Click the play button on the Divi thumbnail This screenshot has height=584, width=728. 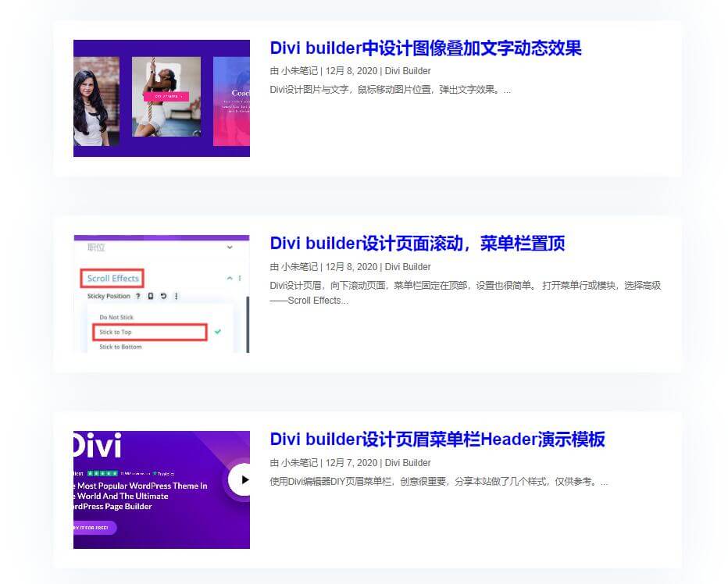click(244, 479)
